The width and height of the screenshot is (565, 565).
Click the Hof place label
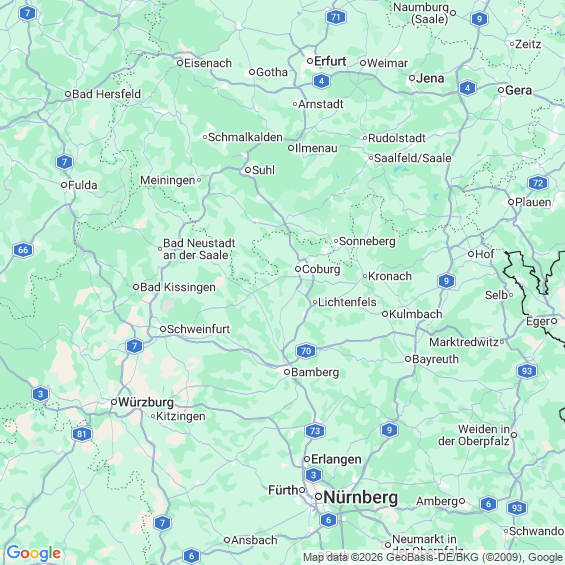(485, 254)
